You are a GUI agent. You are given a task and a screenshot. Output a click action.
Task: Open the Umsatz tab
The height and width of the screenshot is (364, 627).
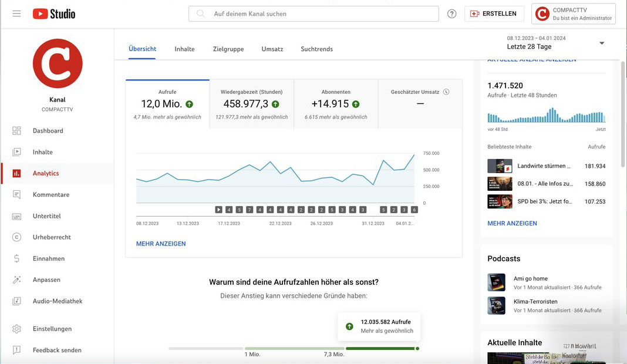click(x=272, y=49)
